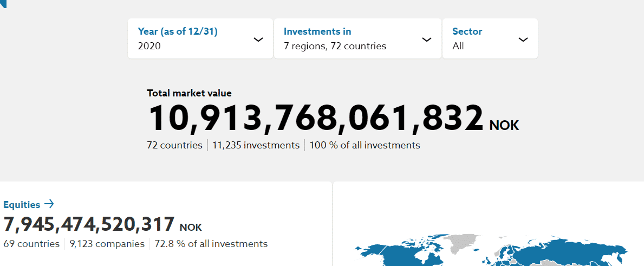644x266 pixels.
Task: Expand the Investments in selector
Action: coord(357,38)
